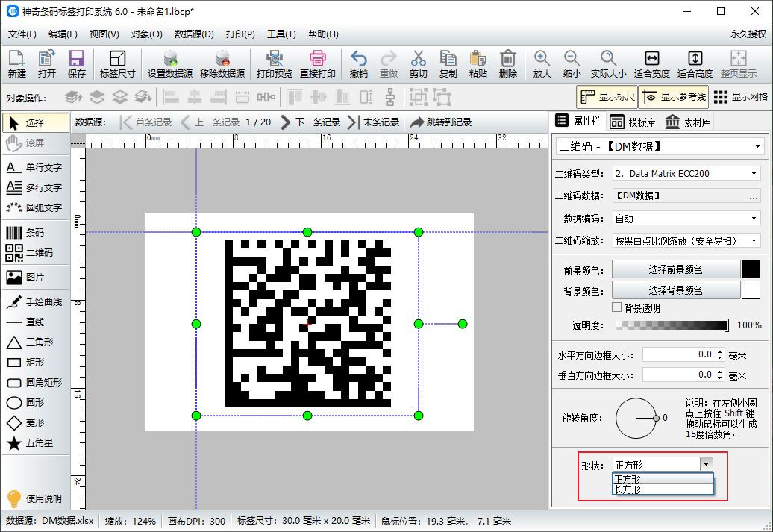
Task: Click 适合高度 fit height icon
Action: click(695, 64)
